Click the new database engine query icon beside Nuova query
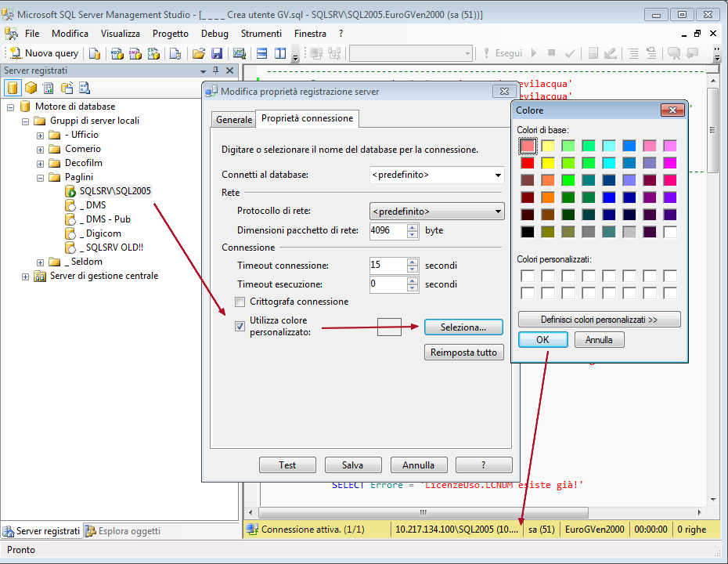 point(94,53)
